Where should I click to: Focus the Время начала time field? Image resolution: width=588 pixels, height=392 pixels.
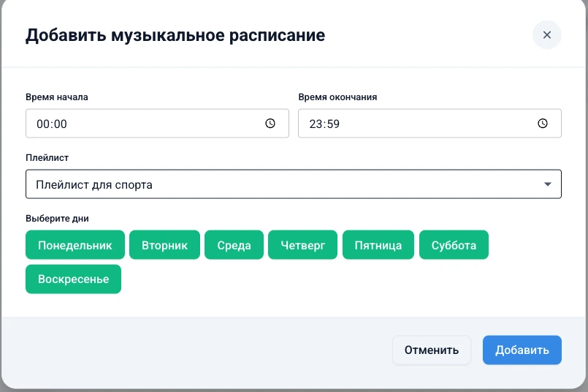[x=146, y=124]
